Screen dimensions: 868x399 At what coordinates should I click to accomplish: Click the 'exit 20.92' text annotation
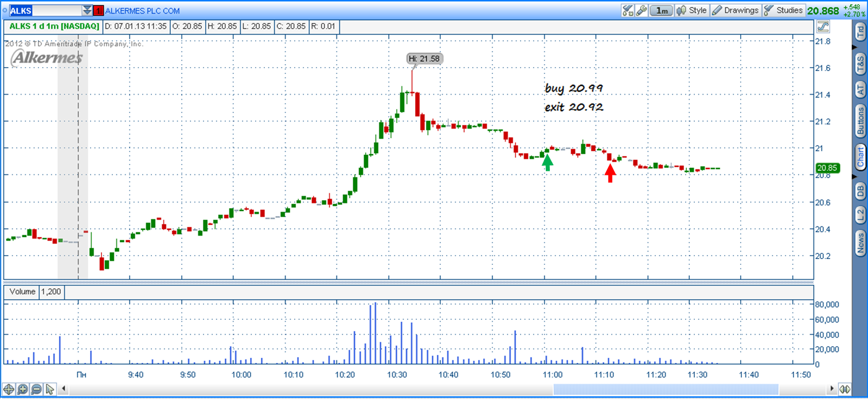click(574, 106)
